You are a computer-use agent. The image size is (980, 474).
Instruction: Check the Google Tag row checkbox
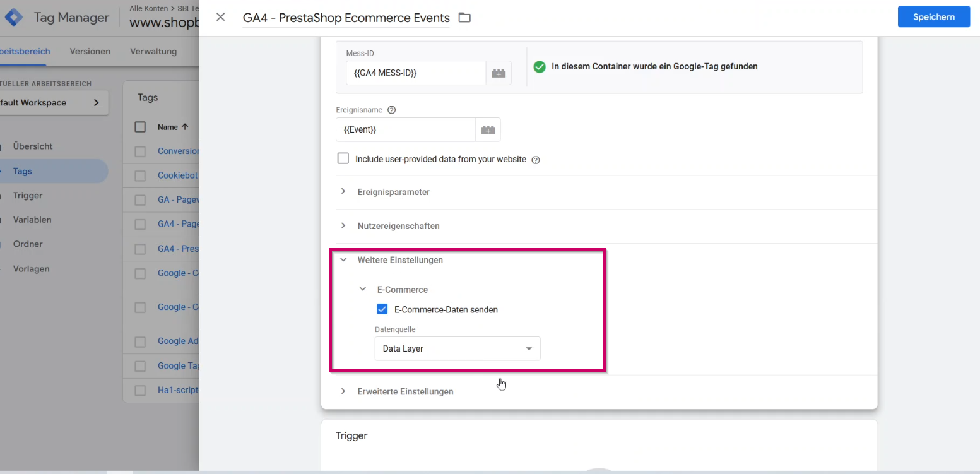click(140, 366)
